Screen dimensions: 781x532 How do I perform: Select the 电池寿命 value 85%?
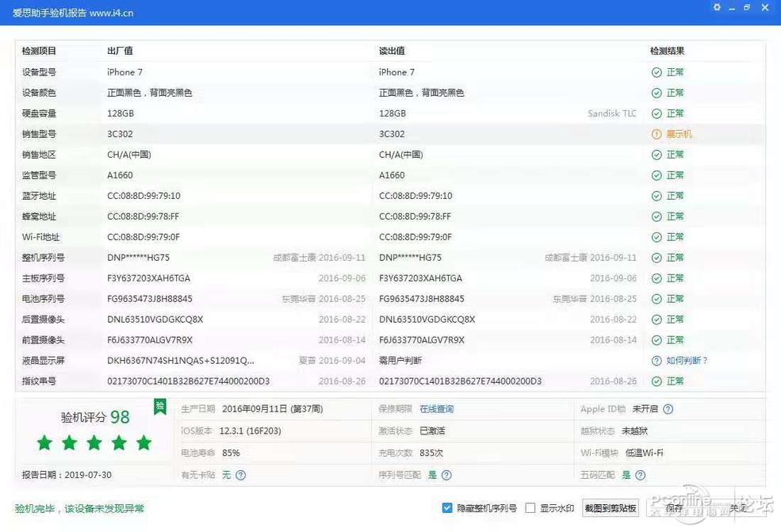[x=231, y=453]
